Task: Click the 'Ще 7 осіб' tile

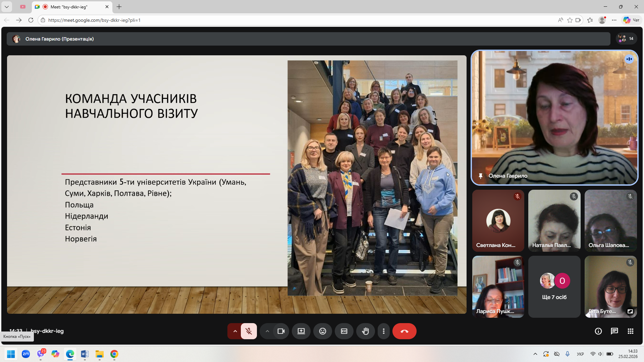Action: (554, 287)
